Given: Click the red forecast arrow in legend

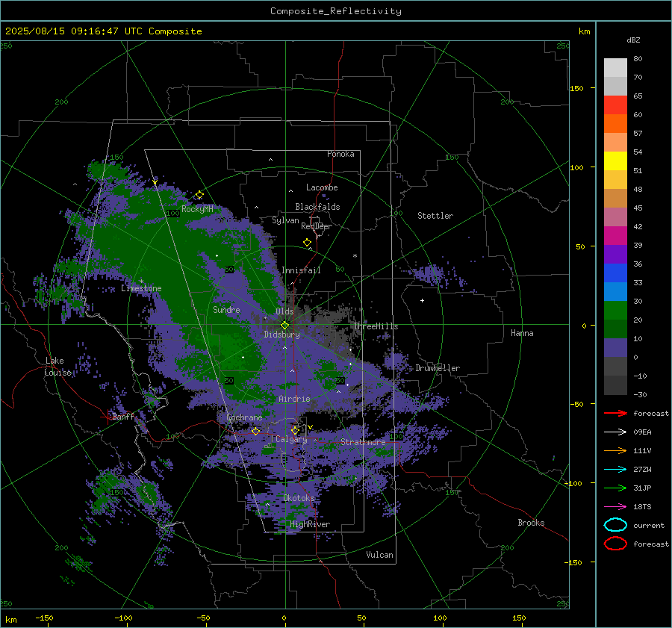Looking at the screenshot, I should click(615, 413).
